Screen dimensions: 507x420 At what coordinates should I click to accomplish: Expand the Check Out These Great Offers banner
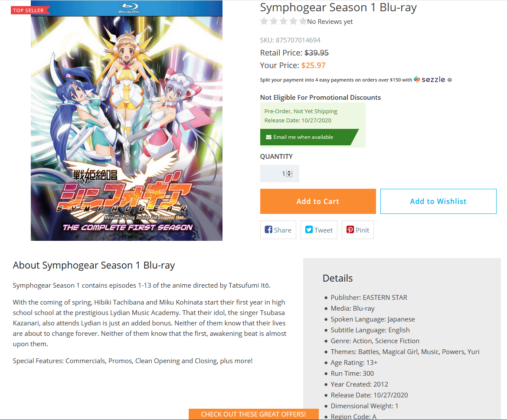(x=253, y=414)
